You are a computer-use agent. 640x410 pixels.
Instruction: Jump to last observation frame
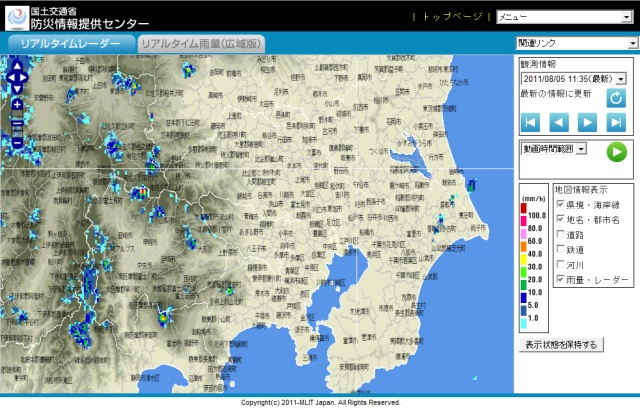(x=616, y=122)
